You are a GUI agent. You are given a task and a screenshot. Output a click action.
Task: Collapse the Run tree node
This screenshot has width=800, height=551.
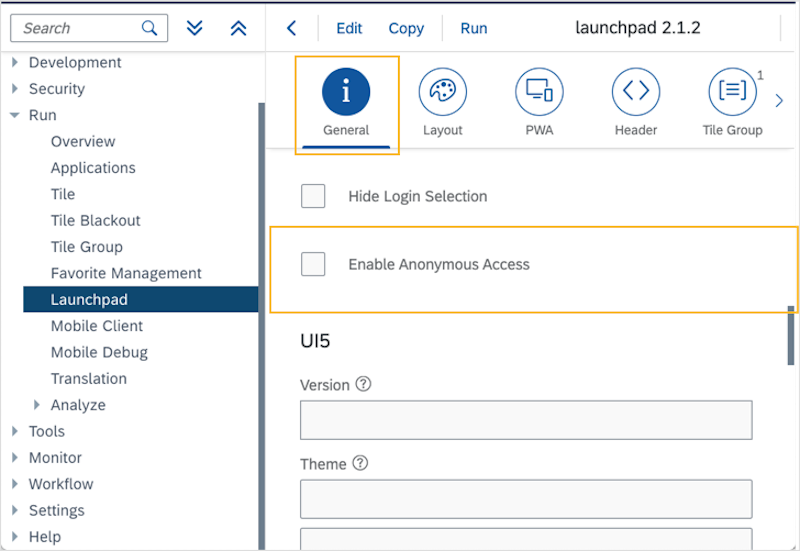(x=15, y=115)
